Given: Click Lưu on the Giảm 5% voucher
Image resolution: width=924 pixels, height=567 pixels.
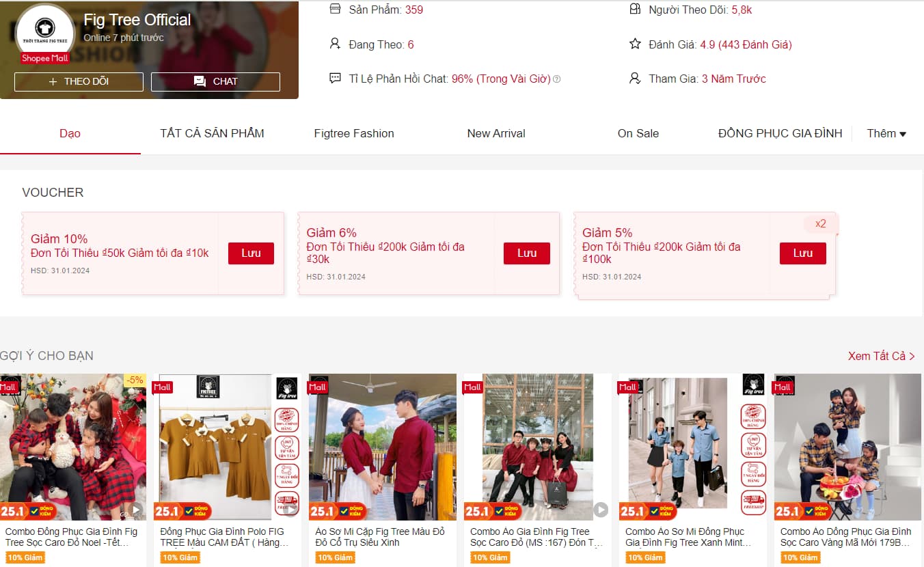Looking at the screenshot, I should (x=802, y=253).
